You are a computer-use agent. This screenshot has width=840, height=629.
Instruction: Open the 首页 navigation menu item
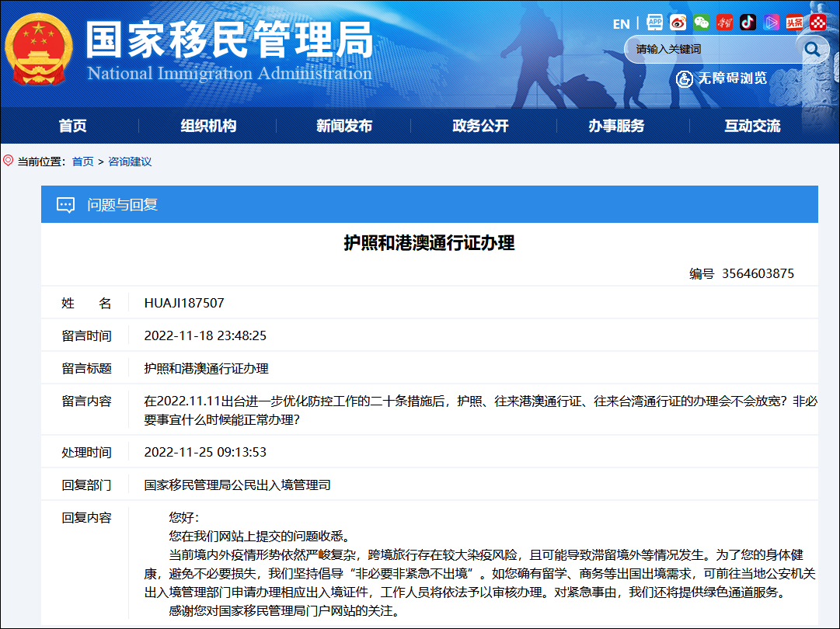[72, 126]
